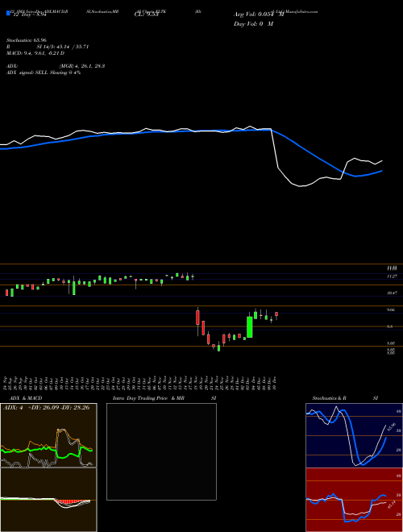Click the '(MGR) 4, 26.1, 28.3' ADX values
The image size is (403, 532).
coord(82,66)
